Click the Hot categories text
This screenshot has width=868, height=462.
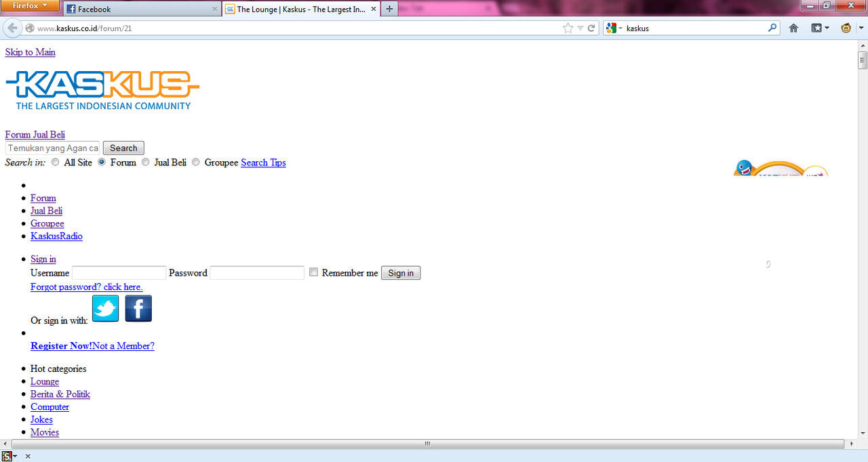coord(58,369)
